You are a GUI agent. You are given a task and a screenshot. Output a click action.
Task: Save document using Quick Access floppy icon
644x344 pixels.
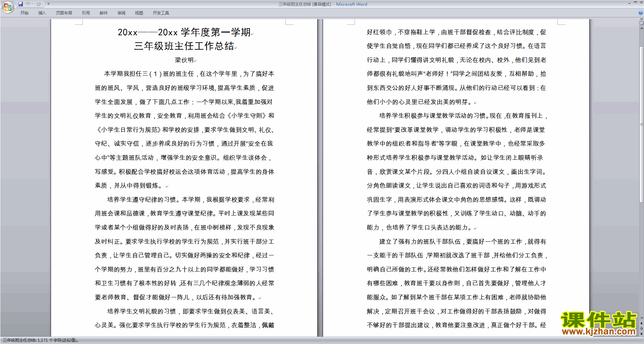[20, 4]
